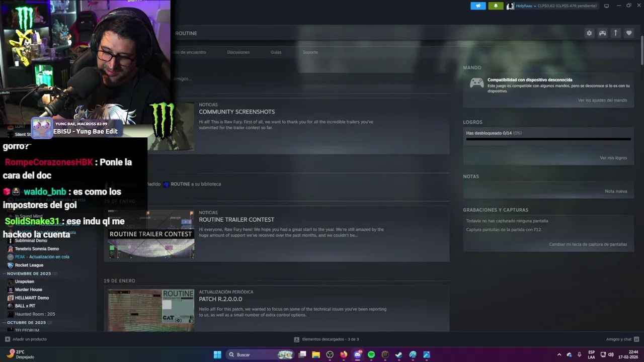Screen dimensions: 644x362
Task: Click Cambiar mi tecla de captura de pantallas
Action: pos(588,244)
